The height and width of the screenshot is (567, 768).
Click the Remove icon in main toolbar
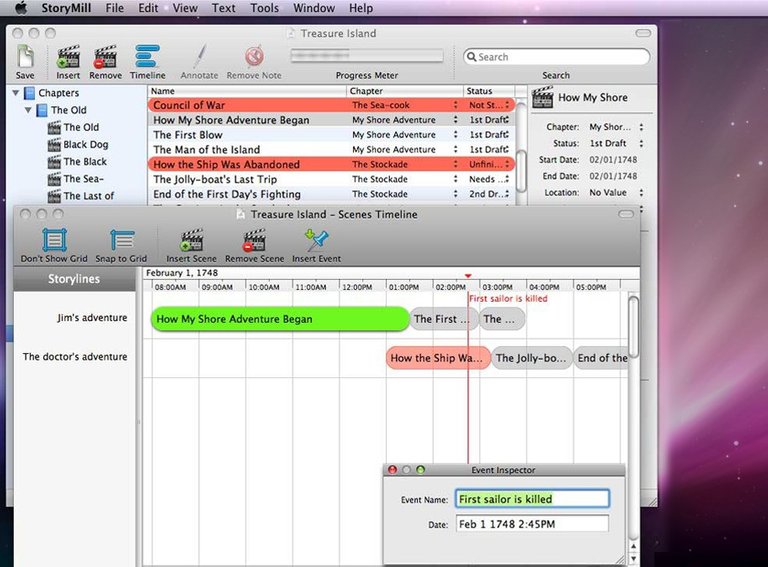[105, 56]
